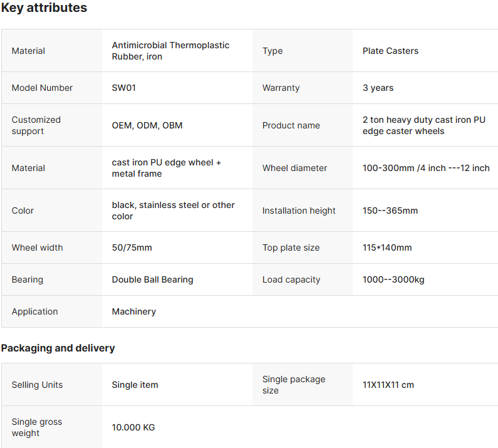Image resolution: width=498 pixels, height=448 pixels.
Task: Click the 3 years warranty value
Action: 378,88
